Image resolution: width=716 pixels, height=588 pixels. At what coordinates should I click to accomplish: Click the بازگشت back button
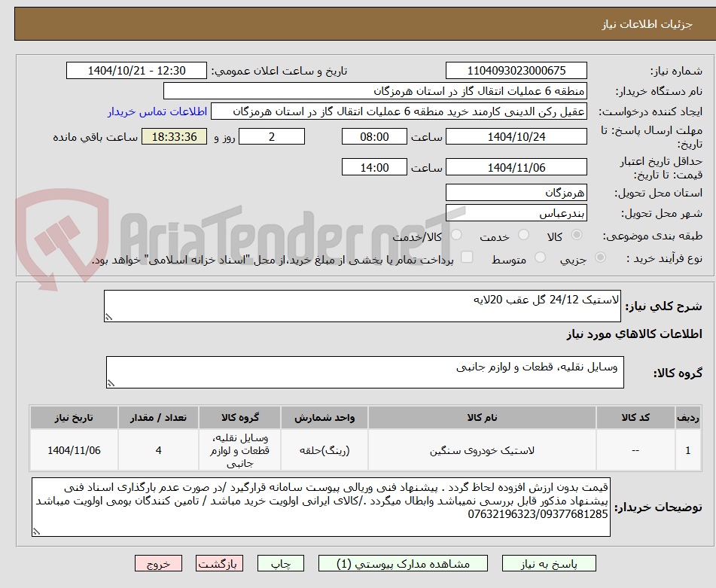[219, 563]
